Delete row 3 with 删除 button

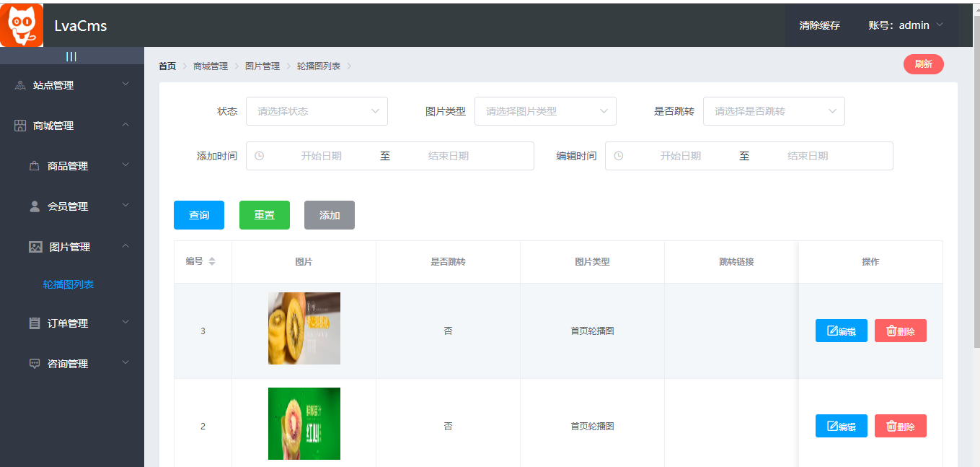point(901,331)
